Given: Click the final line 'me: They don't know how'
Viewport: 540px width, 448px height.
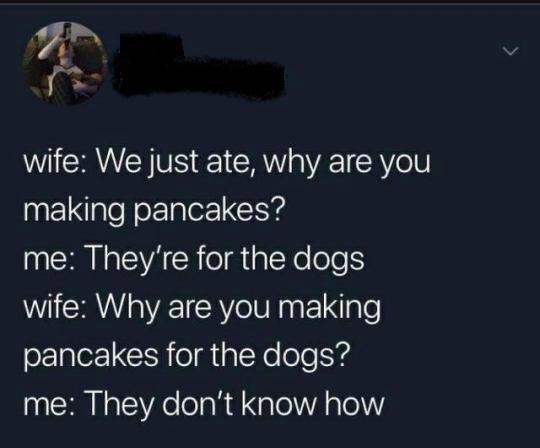Looking at the screenshot, I should point(204,404).
